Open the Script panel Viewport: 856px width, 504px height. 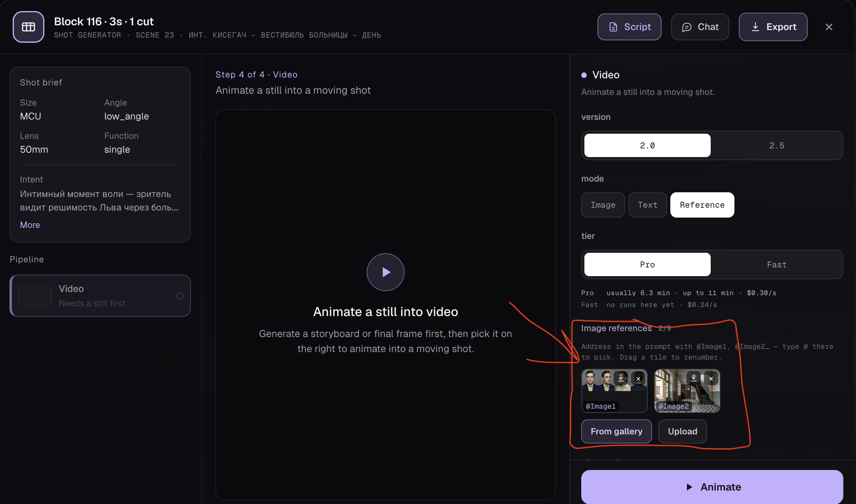click(x=630, y=27)
